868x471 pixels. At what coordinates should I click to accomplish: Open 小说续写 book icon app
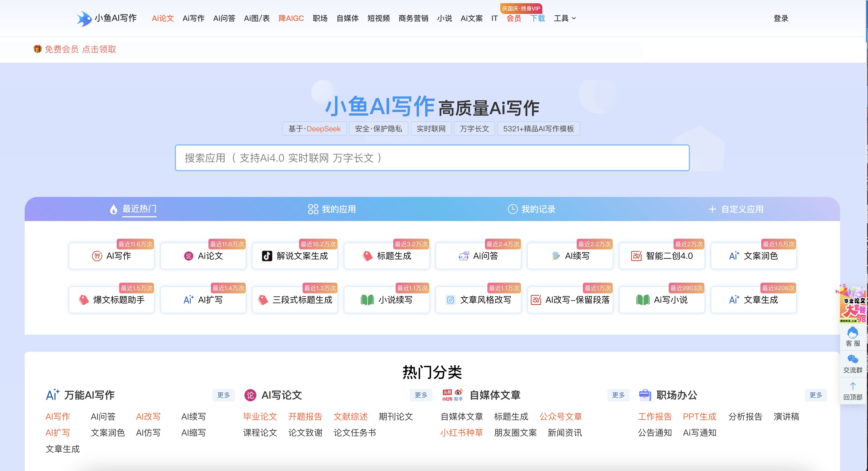(x=387, y=300)
